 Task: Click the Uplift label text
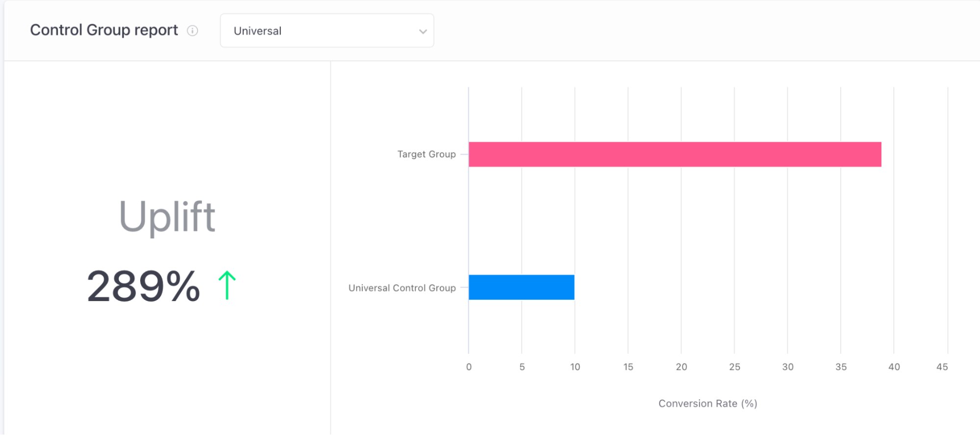(x=167, y=216)
